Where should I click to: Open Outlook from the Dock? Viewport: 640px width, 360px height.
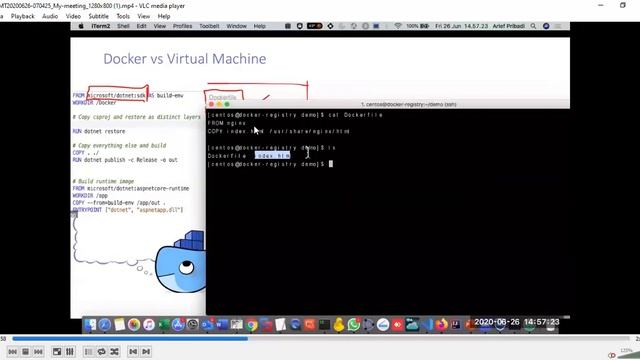coord(207,325)
